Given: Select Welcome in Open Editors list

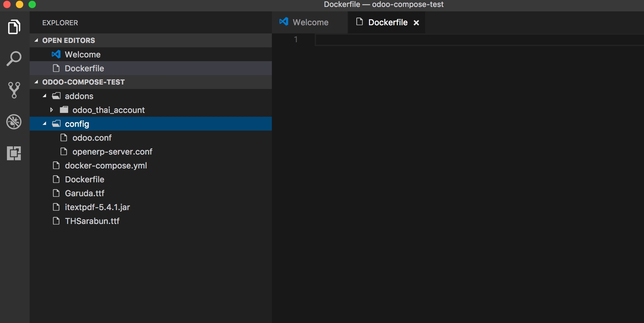Looking at the screenshot, I should tap(151, 54).
